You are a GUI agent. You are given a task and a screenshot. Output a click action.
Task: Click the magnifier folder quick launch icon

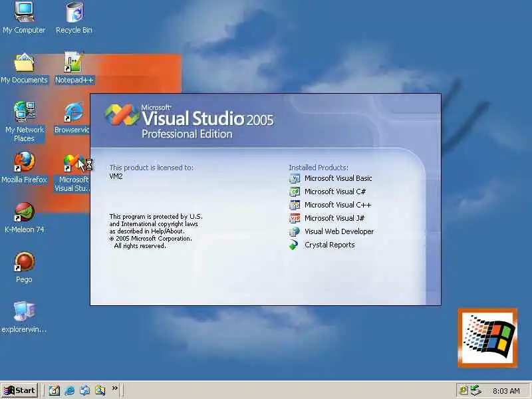100,390
